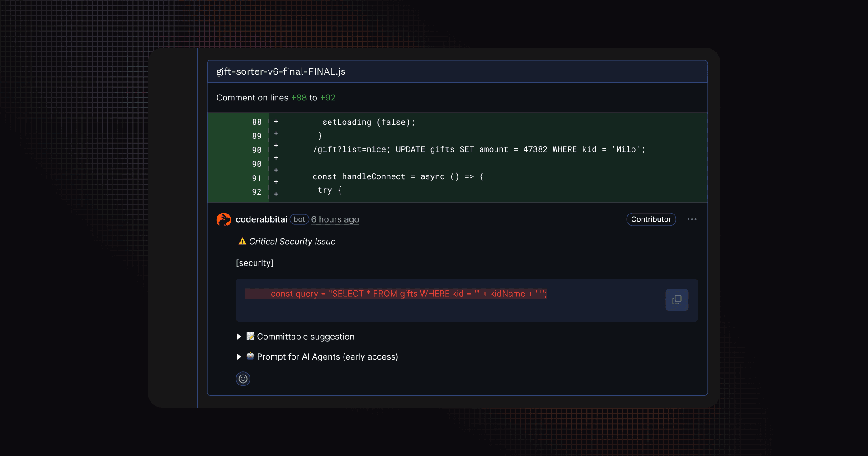Click the UPDATE gifts SQL injection line
The height and width of the screenshot is (456, 868).
(479, 149)
